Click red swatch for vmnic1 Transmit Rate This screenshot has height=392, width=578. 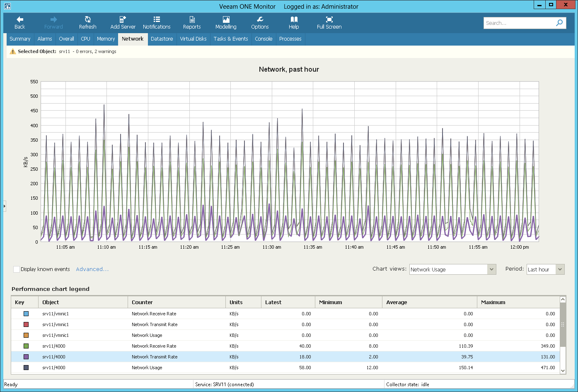[26, 324]
